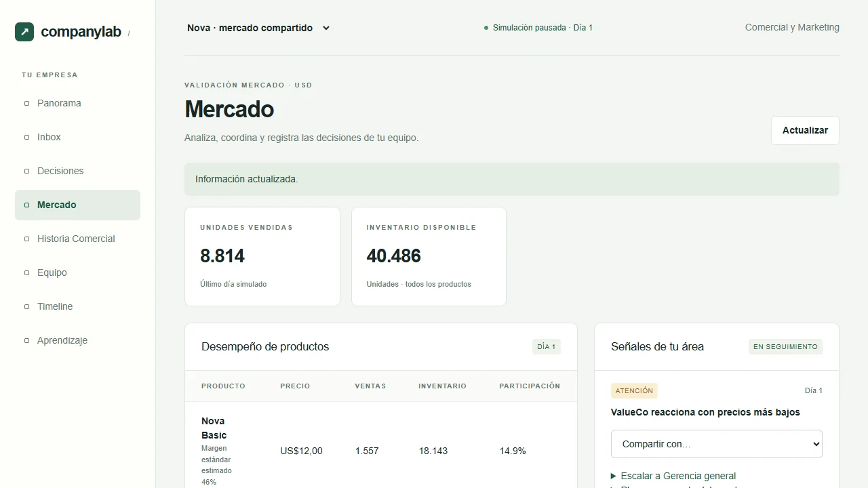
Task: Open the Nova · mercado compartido dropdown
Action: tap(258, 28)
